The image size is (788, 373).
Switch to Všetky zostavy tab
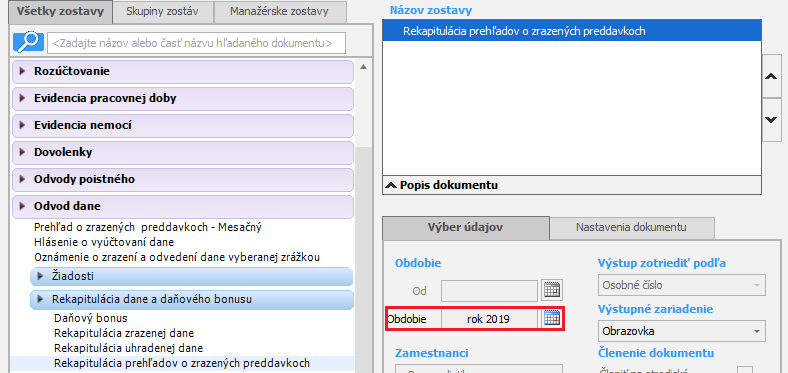click(x=60, y=11)
